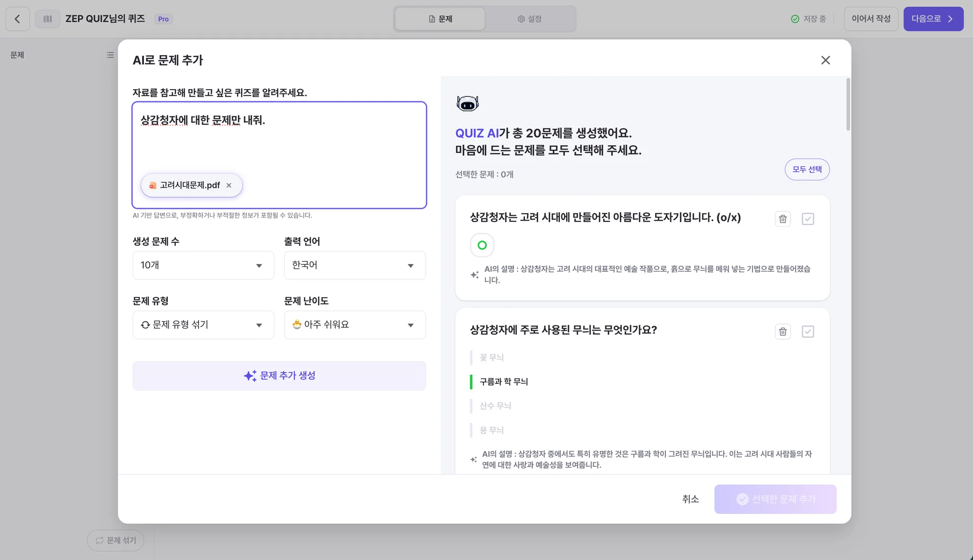Select the O answer on the 상감청자 question
The width and height of the screenshot is (973, 560).
(x=482, y=245)
